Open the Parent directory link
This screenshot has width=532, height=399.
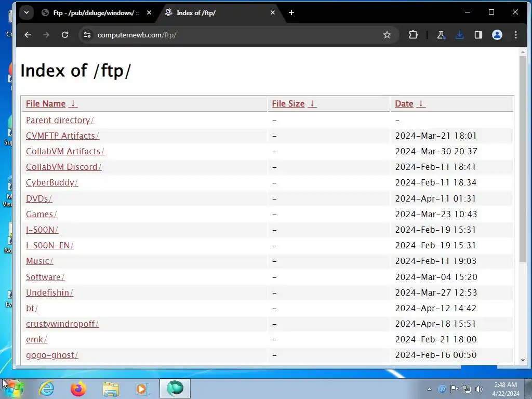click(60, 120)
